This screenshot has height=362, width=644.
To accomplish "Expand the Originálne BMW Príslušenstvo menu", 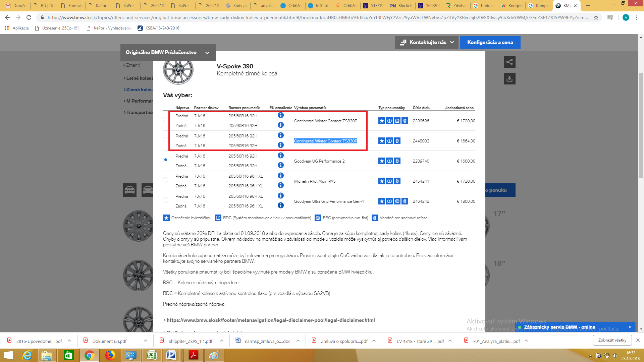I will point(168,52).
